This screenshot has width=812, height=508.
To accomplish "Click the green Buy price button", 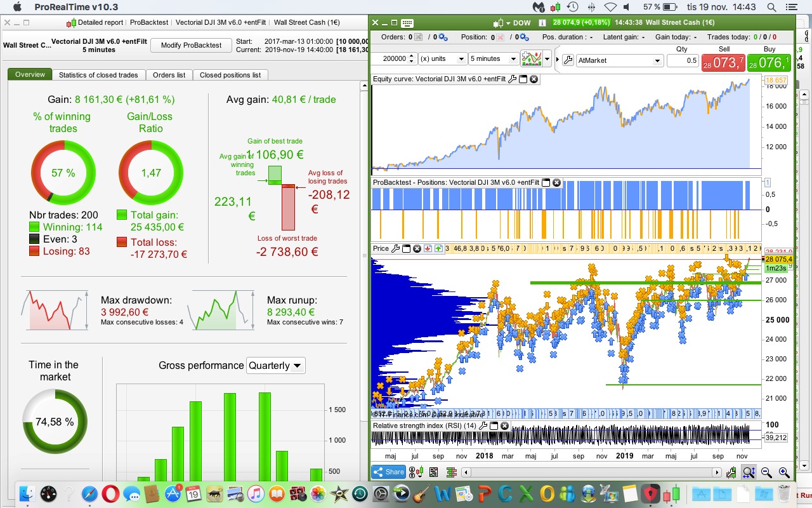I will [769, 63].
